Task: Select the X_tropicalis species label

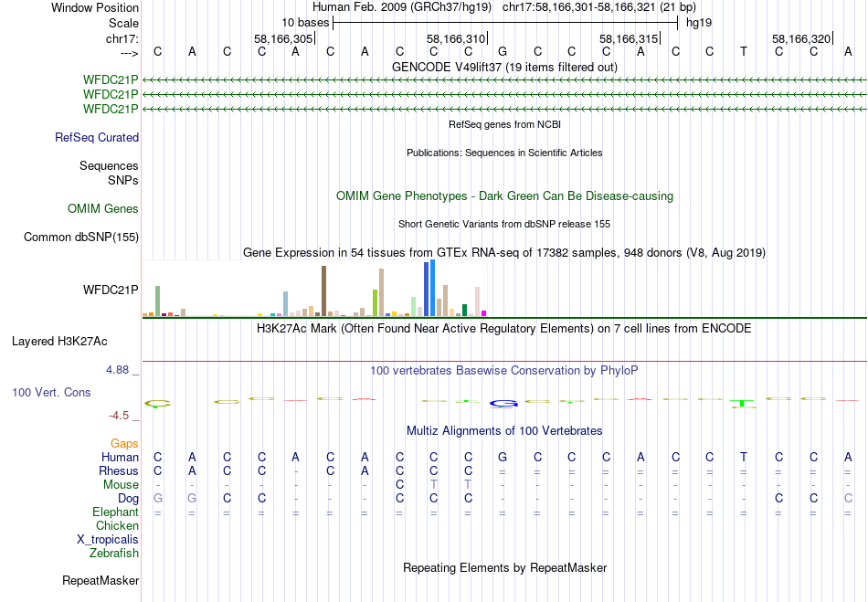Action: [108, 540]
